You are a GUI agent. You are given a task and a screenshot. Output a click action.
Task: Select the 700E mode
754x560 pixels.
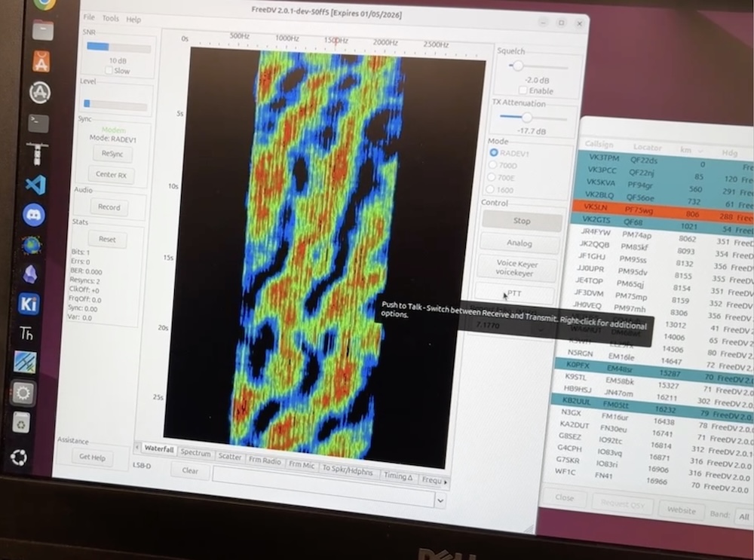491,177
